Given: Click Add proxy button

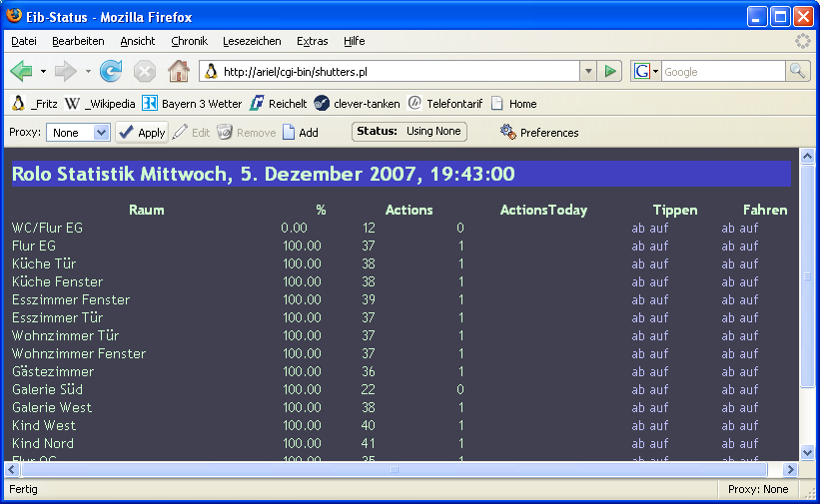Looking at the screenshot, I should (300, 132).
